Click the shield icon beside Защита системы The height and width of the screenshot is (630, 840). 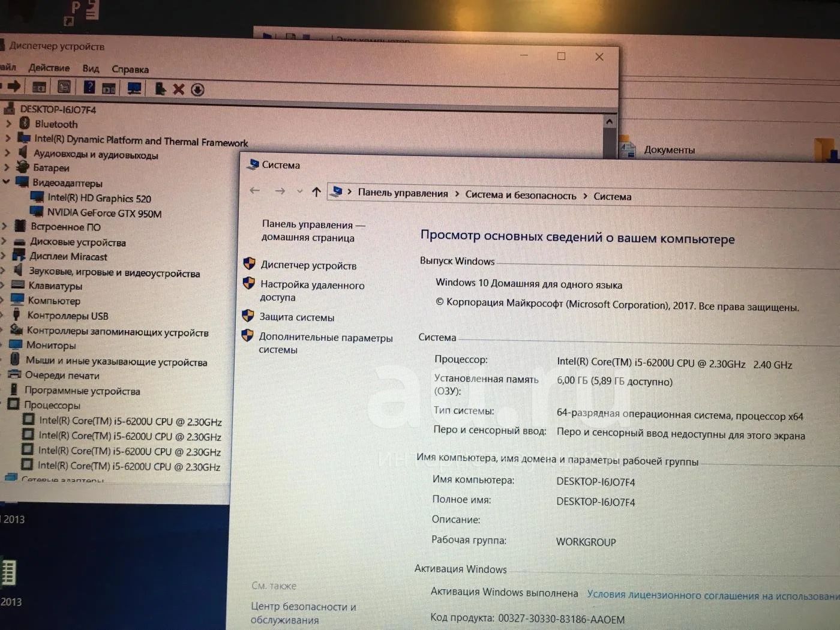[248, 316]
